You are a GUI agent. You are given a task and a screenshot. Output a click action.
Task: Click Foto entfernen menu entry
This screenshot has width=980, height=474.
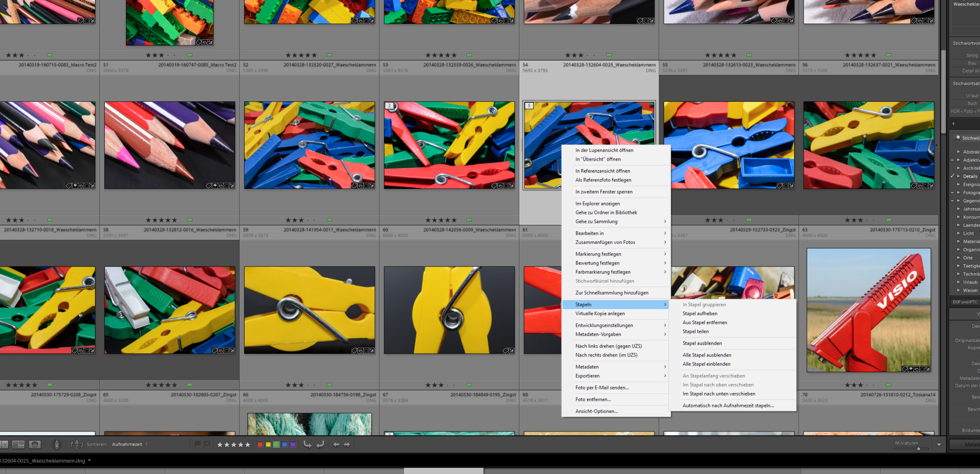(616, 399)
